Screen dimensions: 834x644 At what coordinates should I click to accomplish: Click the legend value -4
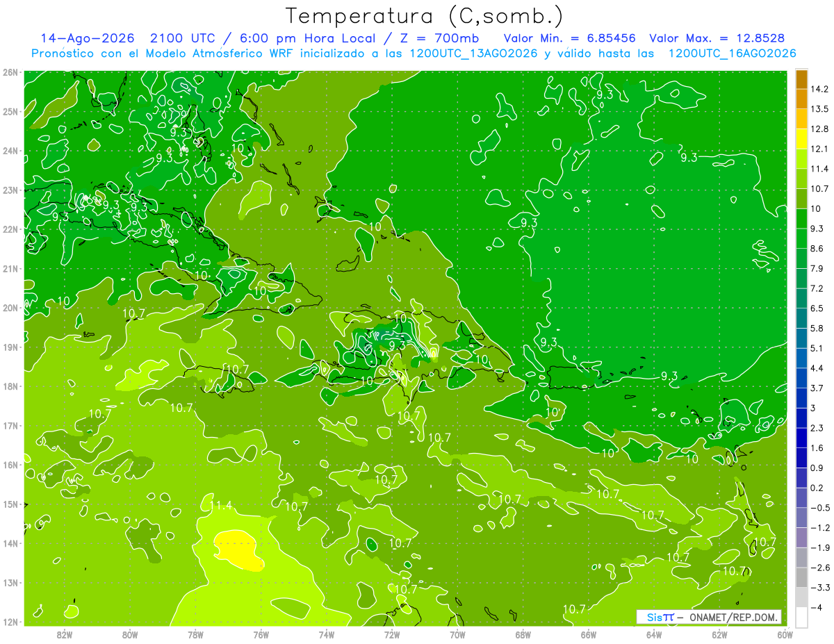815,608
